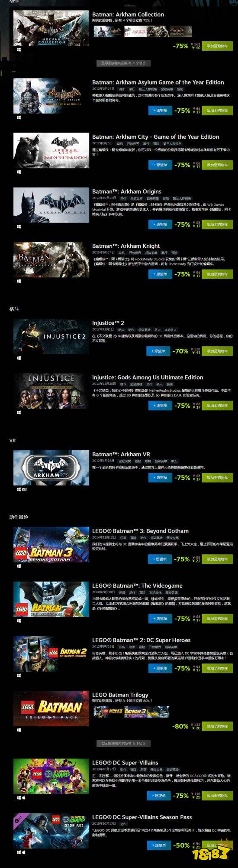
Task: Expand all 3 items in the LEGO Batman Trilogy
Action: click(x=124, y=744)
